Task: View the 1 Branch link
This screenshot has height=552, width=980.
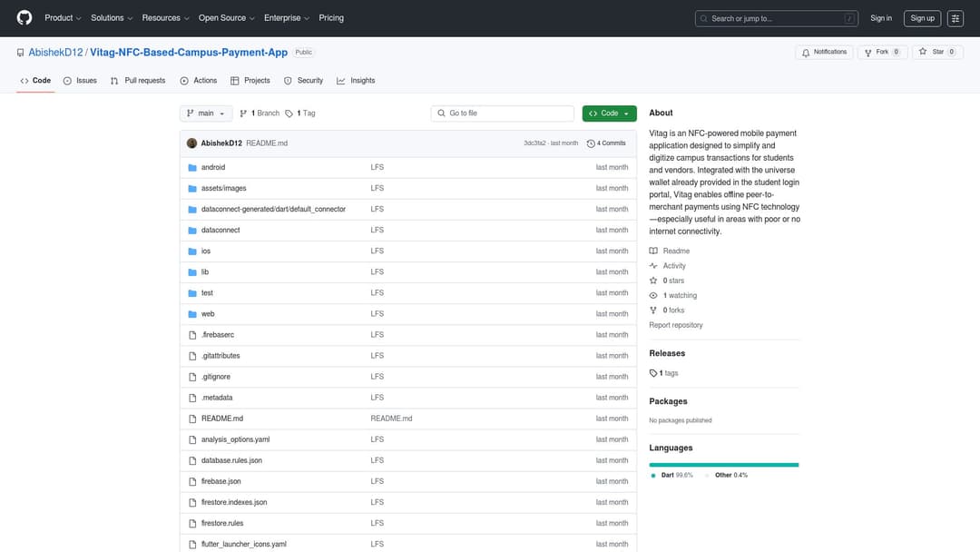Action: tap(260, 113)
